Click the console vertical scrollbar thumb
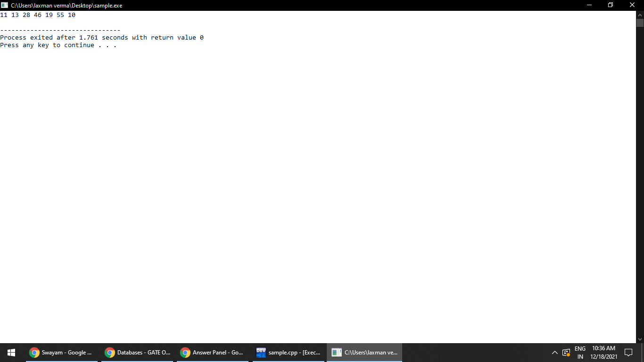 coord(640,23)
